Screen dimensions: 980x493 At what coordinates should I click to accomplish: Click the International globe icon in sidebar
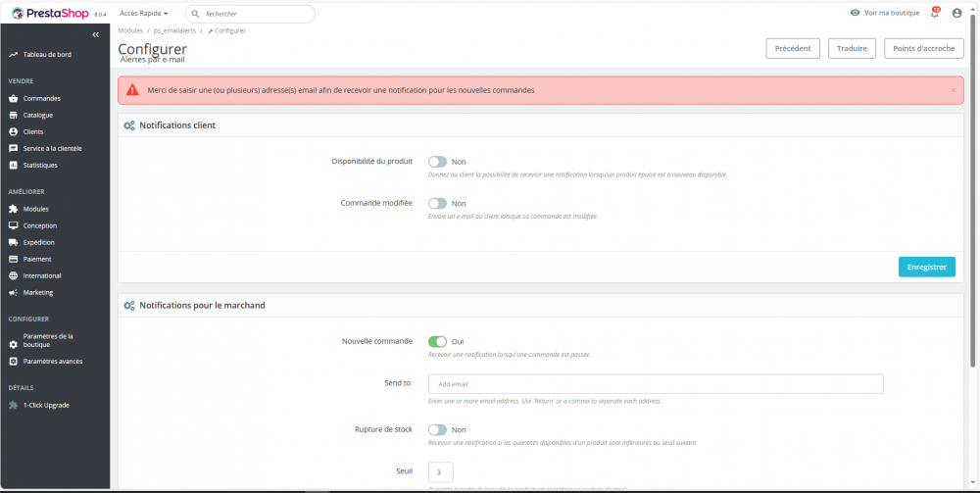tap(14, 275)
